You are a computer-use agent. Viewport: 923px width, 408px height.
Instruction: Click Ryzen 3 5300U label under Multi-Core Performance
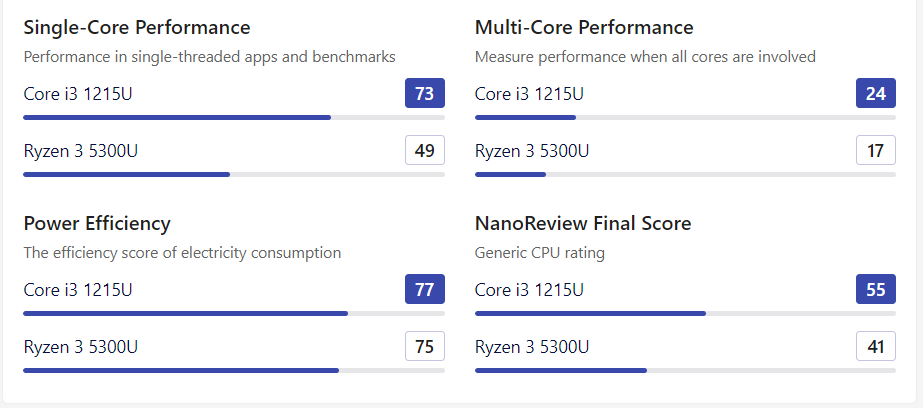point(532,151)
